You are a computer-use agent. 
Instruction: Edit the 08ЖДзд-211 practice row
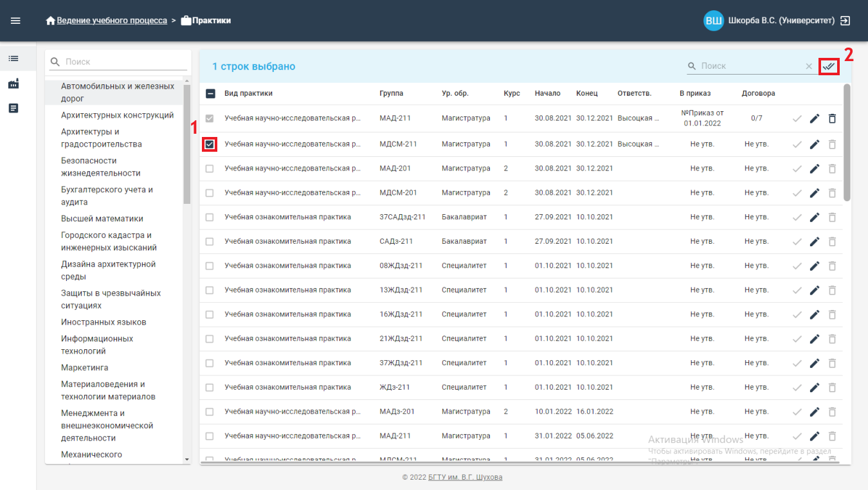815,266
